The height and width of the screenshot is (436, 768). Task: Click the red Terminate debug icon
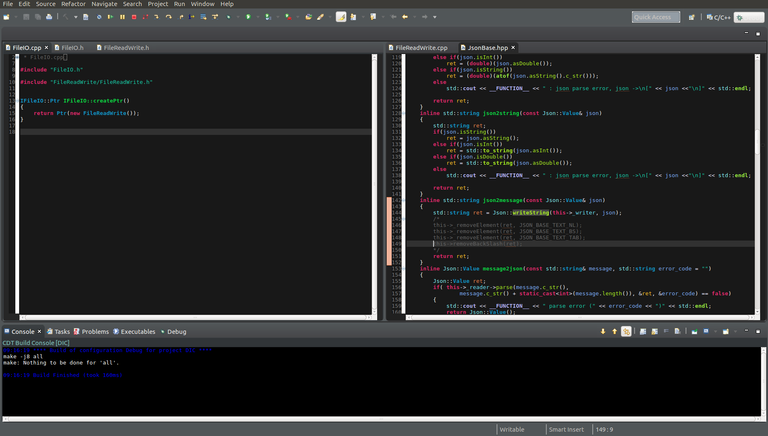tap(134, 17)
